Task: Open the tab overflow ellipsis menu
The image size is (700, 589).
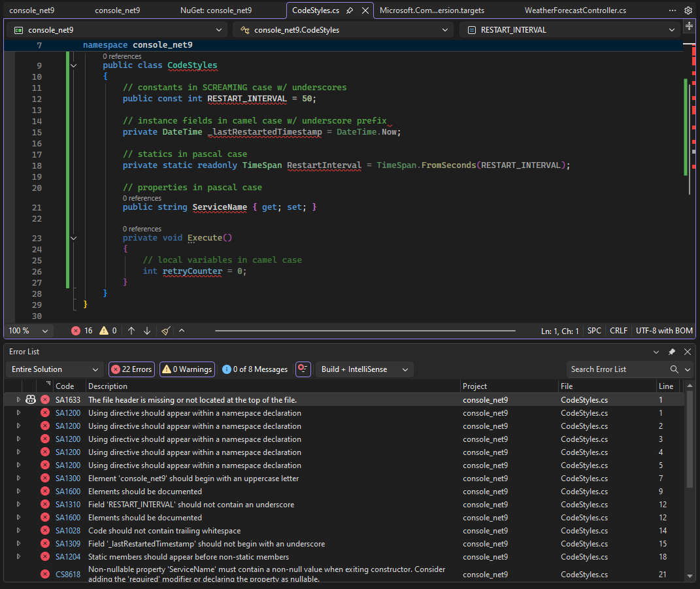Action: tap(673, 10)
